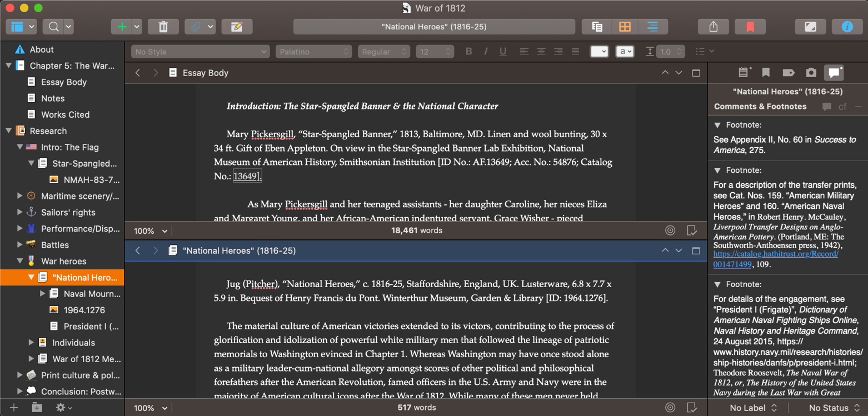This screenshot has width=868, height=416.
Task: Toggle underline formatting
Action: click(503, 52)
